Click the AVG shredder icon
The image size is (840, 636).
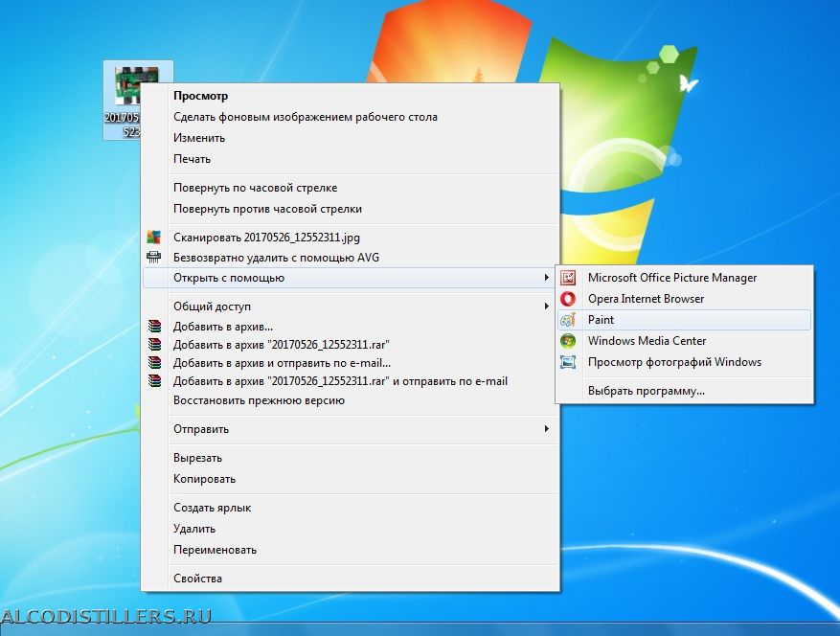[x=154, y=257]
